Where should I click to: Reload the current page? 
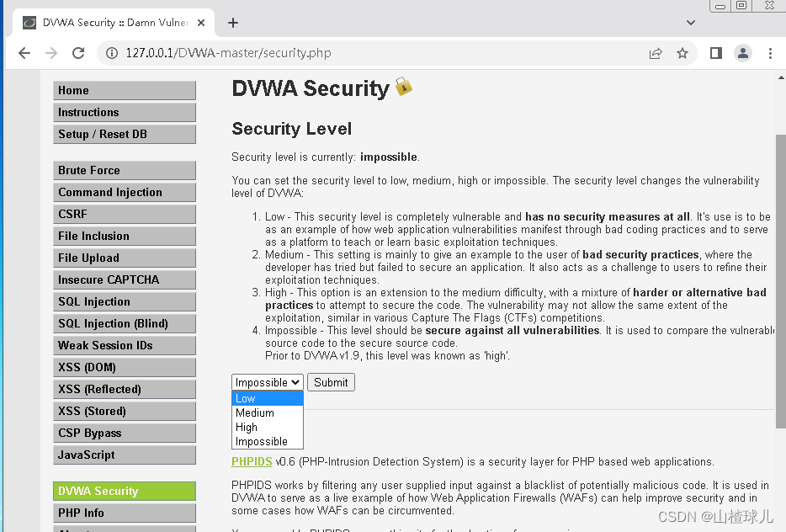pos(78,52)
